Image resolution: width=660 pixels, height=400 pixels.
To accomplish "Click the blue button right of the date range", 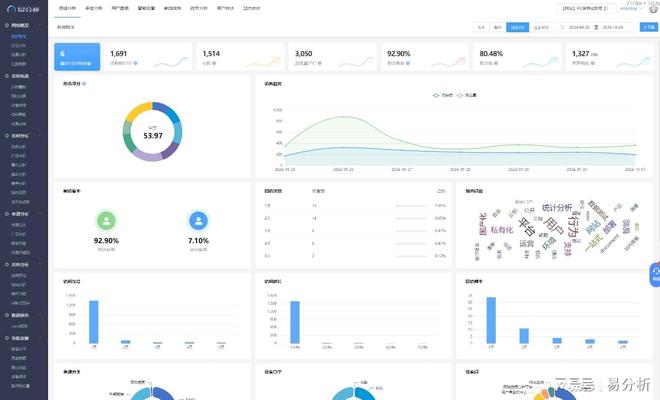I will (x=649, y=27).
